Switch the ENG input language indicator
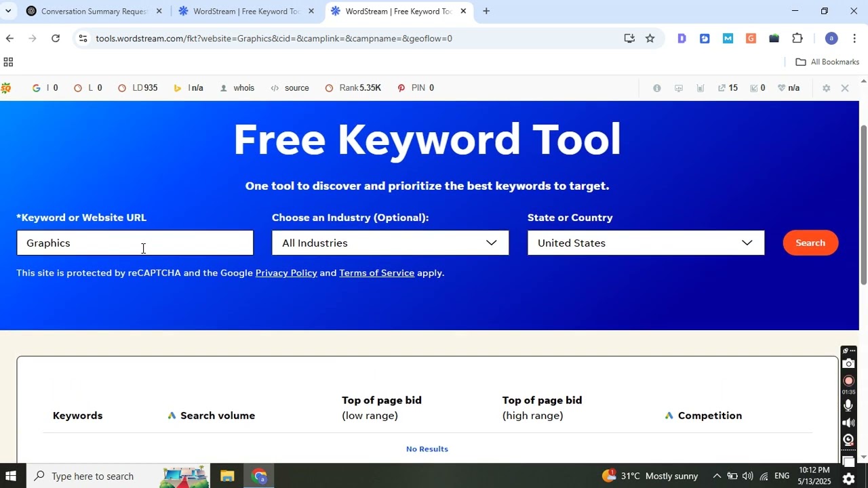This screenshot has height=488, width=868. click(x=782, y=476)
